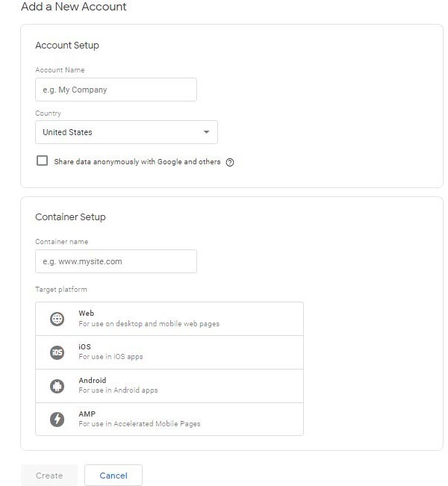Open the data sharing help question mark

tap(230, 162)
